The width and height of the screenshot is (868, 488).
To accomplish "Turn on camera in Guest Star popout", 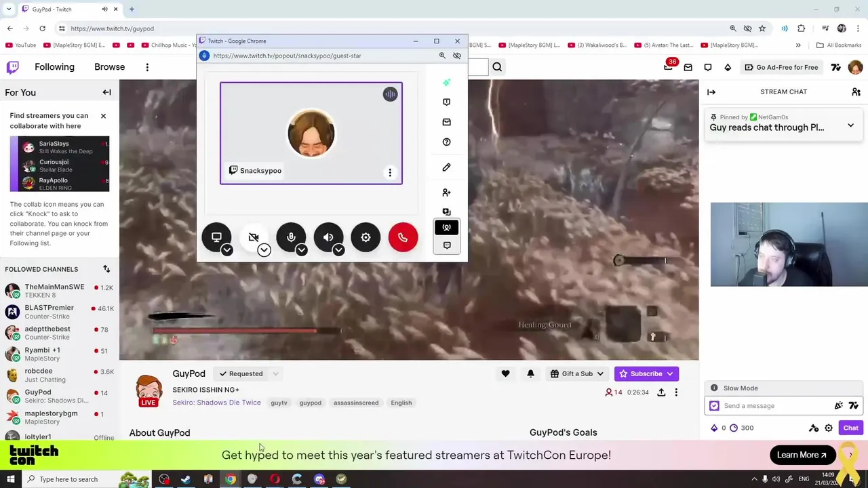I will click(254, 237).
